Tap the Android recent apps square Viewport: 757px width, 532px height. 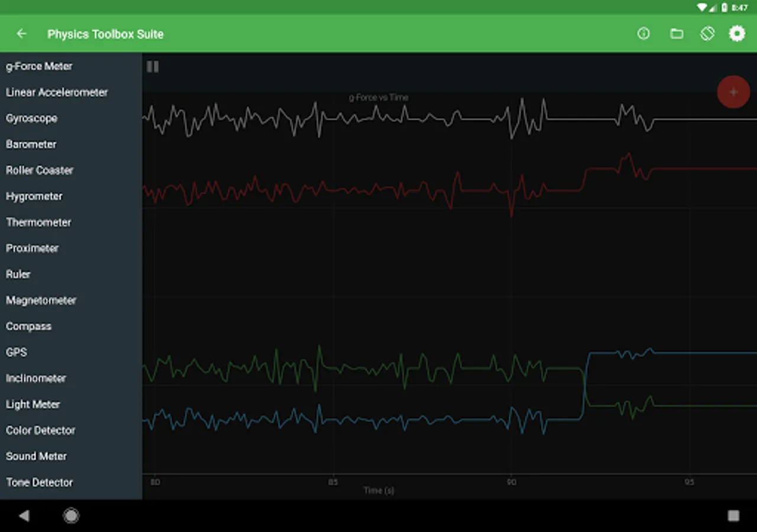[x=733, y=515]
